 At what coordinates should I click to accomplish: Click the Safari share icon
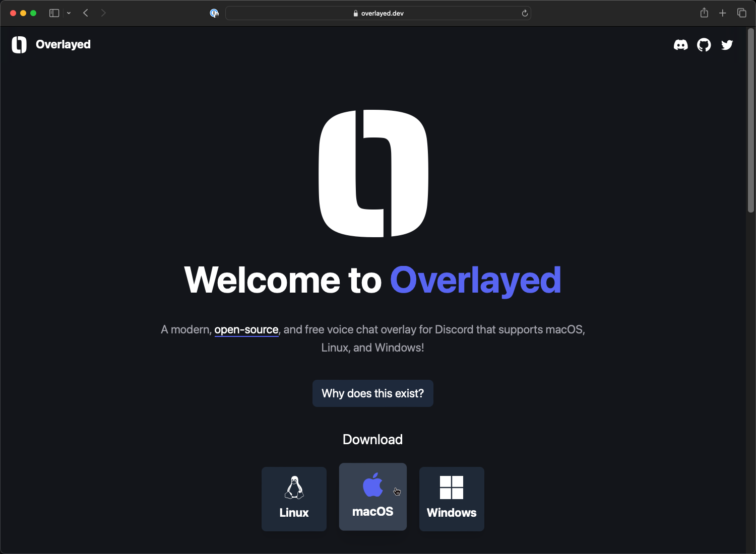704,13
